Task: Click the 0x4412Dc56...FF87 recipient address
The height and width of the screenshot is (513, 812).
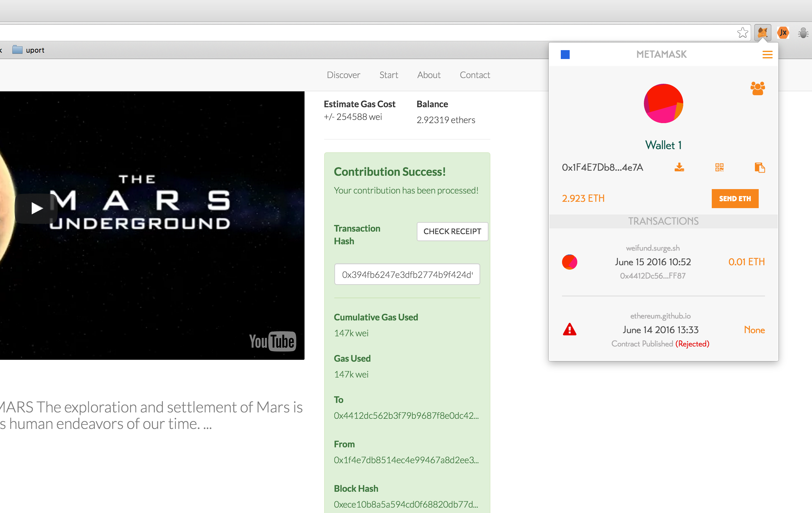Action: point(652,276)
